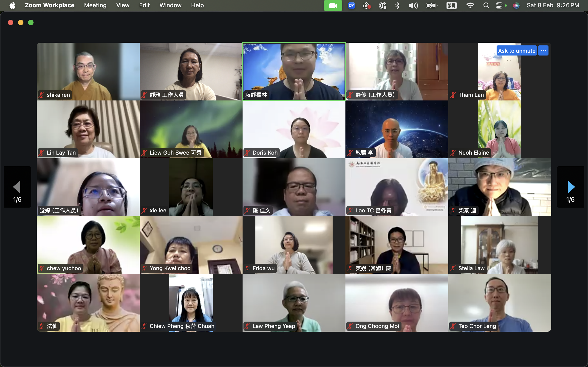Open more options on Tham Lan tile
Viewport: 588px width, 367px height.
coord(543,51)
